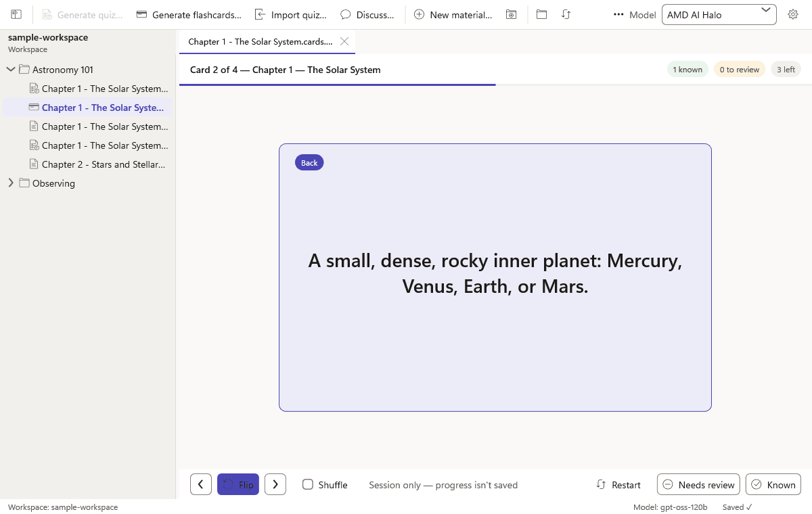Image resolution: width=812 pixels, height=514 pixels.
Task: Click the card progress bar
Action: click(x=495, y=85)
